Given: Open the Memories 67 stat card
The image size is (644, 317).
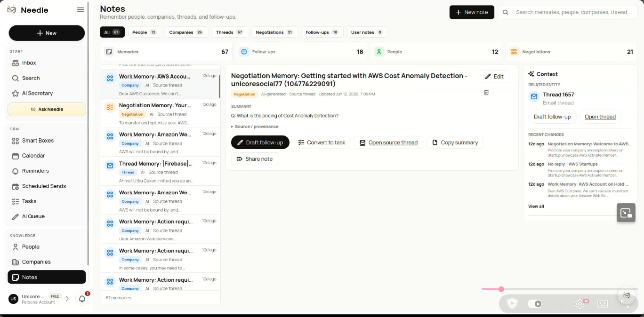Looking at the screenshot, I should (167, 52).
